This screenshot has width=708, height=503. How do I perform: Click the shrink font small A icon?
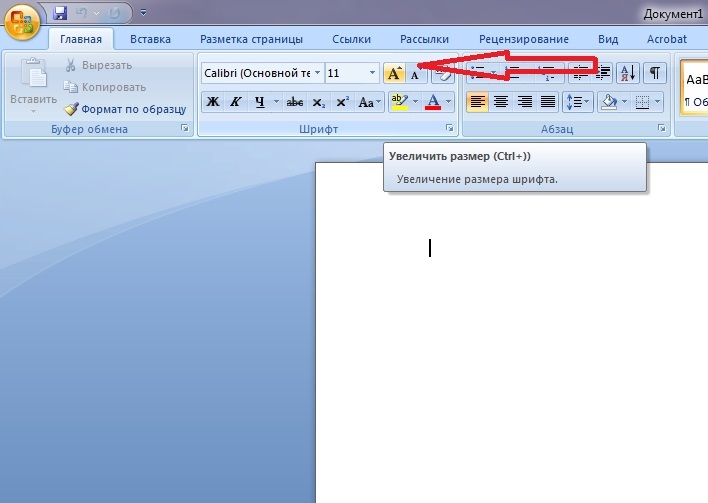[416, 75]
